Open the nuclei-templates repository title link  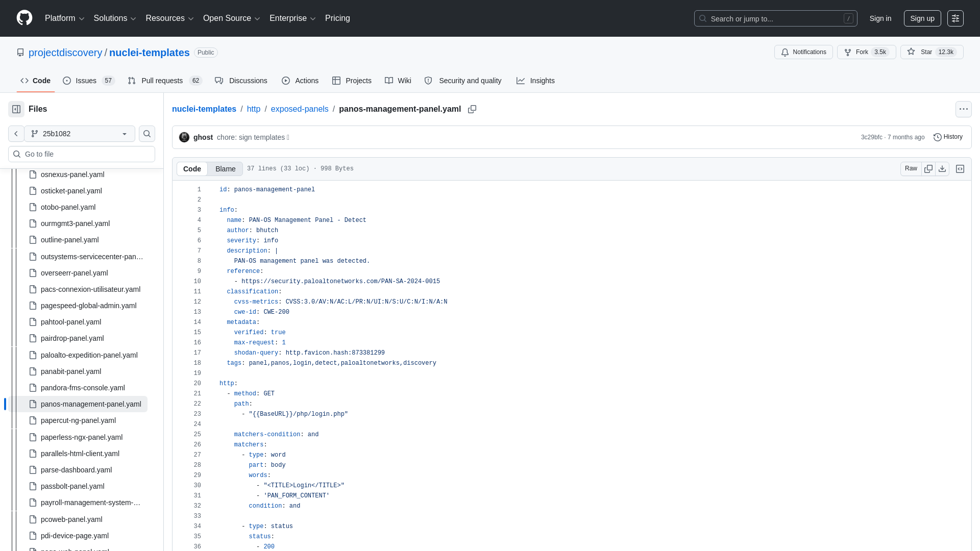pos(150,53)
